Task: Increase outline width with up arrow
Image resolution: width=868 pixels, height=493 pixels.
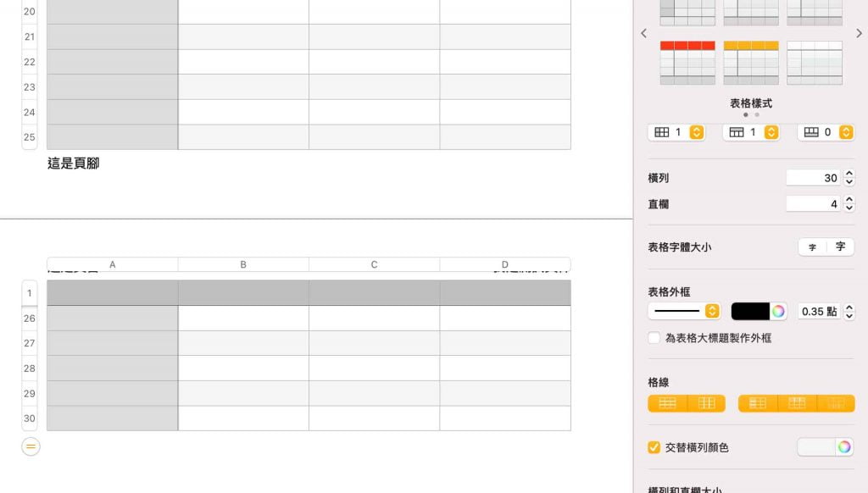Action: 849,307
